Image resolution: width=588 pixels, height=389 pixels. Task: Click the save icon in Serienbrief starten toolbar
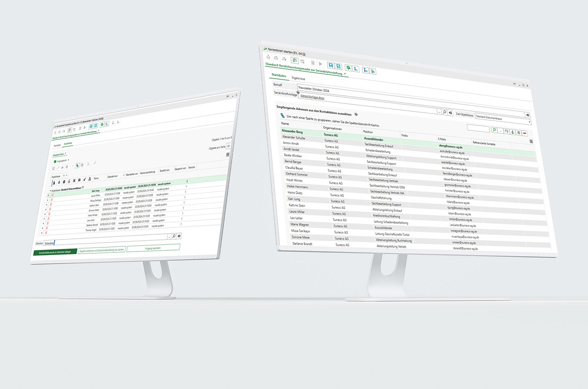pyautogui.click(x=331, y=65)
